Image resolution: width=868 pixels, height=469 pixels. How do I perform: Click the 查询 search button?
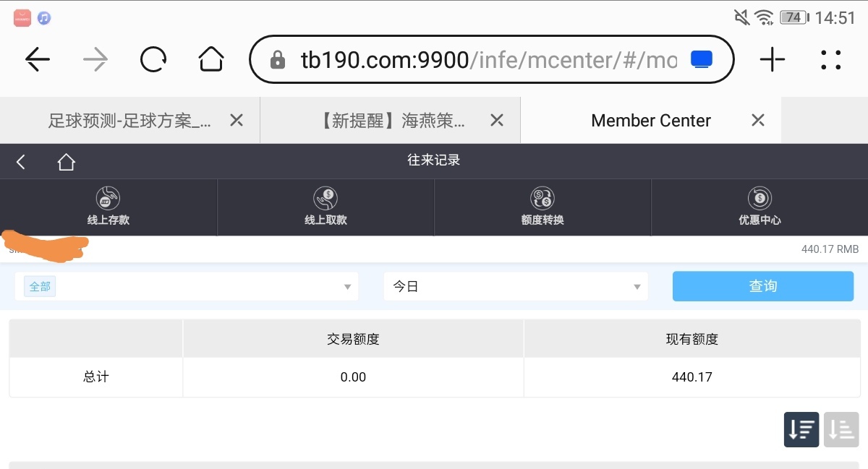pos(762,287)
